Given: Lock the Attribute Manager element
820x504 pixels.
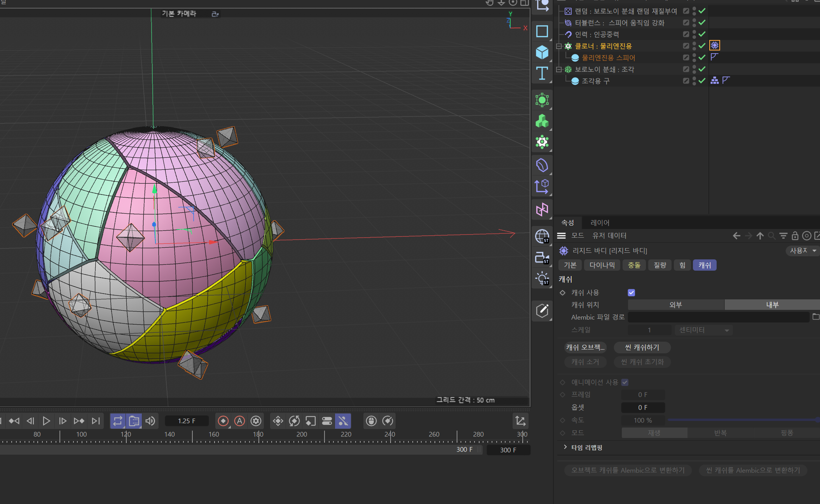Looking at the screenshot, I should coord(795,236).
